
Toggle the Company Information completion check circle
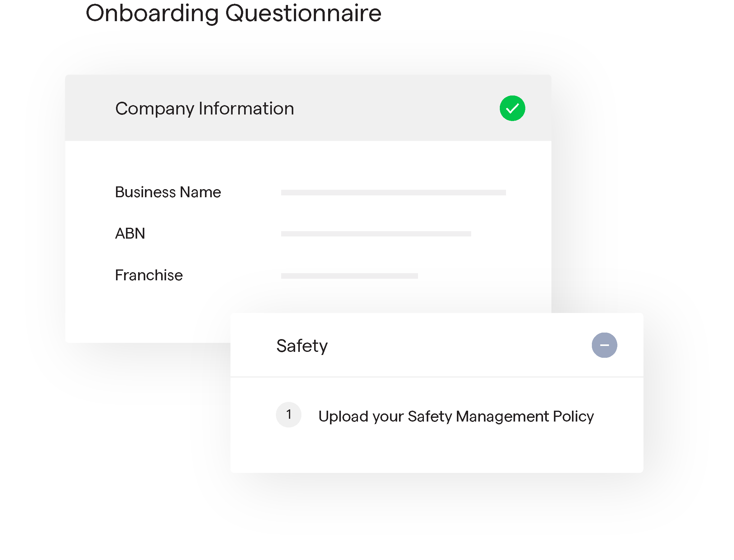pos(512,108)
